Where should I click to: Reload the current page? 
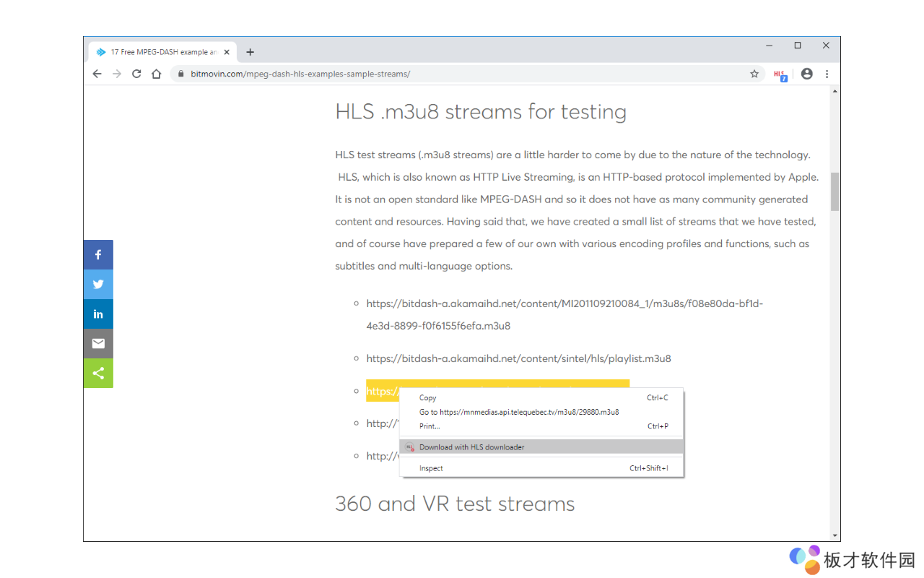pos(136,74)
